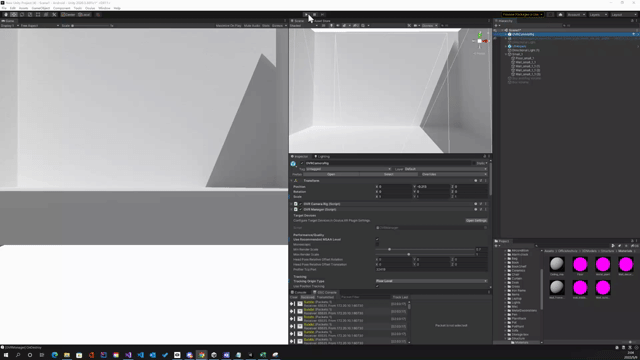The width and height of the screenshot is (640, 360).
Task: Toggle OVRCameraRig active checkbox in Inspector
Action: (302, 163)
